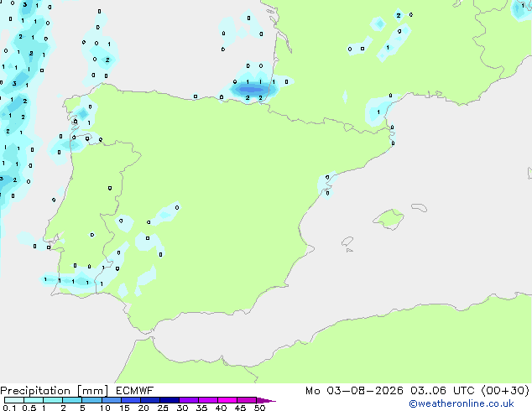
Task: Click the 03..06 UTC time label
Action: coord(442,391)
